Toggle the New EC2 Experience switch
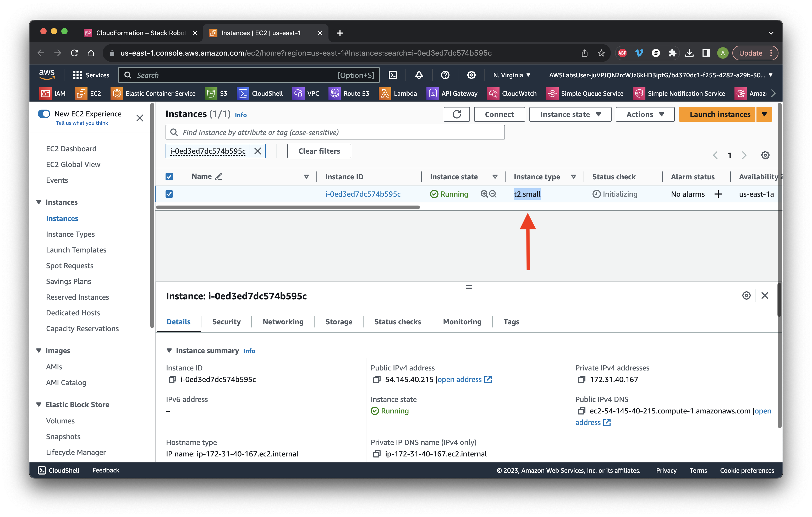This screenshot has width=812, height=517. coord(44,114)
